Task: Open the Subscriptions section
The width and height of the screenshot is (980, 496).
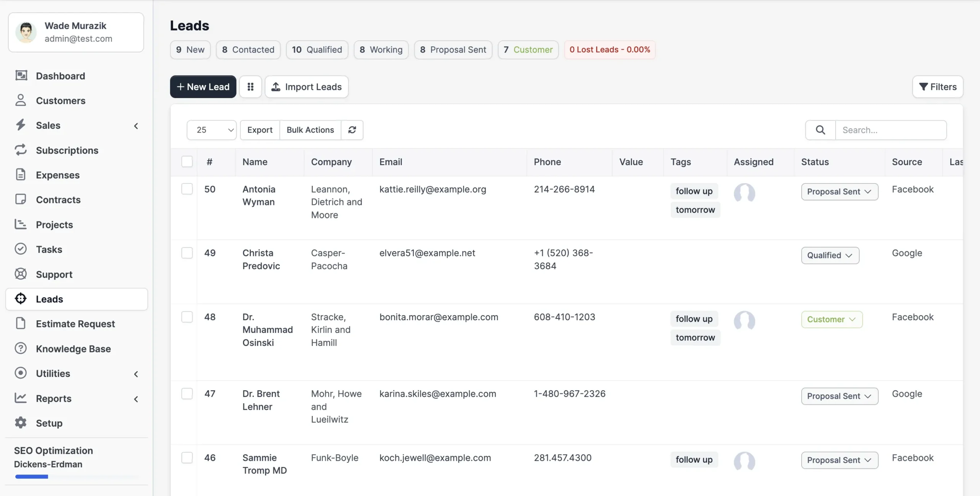Action: pos(67,150)
